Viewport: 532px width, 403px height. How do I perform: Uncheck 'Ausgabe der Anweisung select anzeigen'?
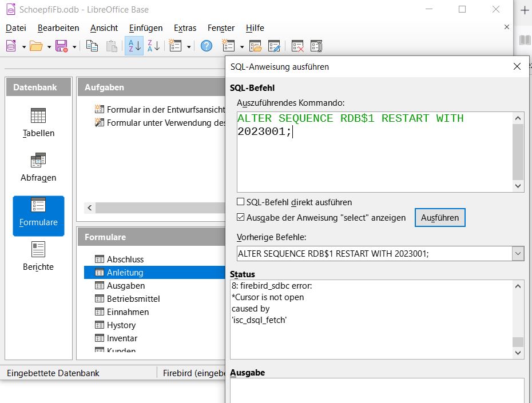pyautogui.click(x=241, y=217)
